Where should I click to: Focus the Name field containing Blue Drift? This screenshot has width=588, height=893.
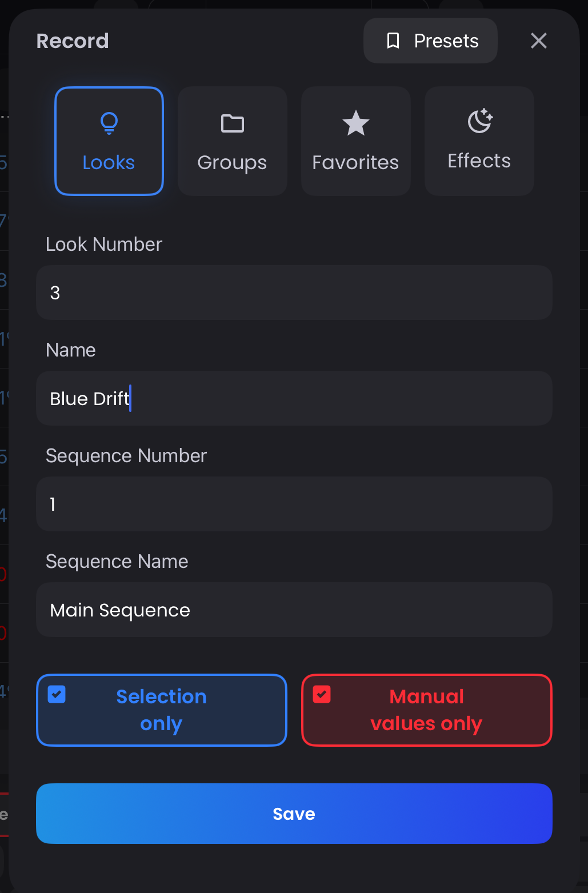[x=294, y=398]
